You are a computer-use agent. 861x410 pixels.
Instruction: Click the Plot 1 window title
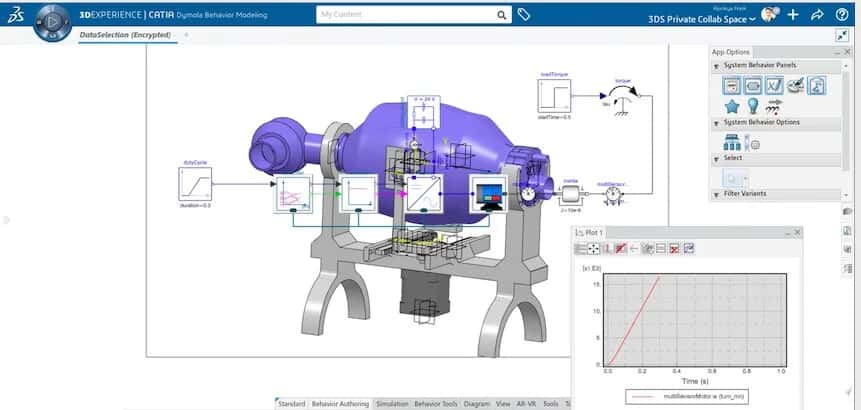(x=593, y=233)
